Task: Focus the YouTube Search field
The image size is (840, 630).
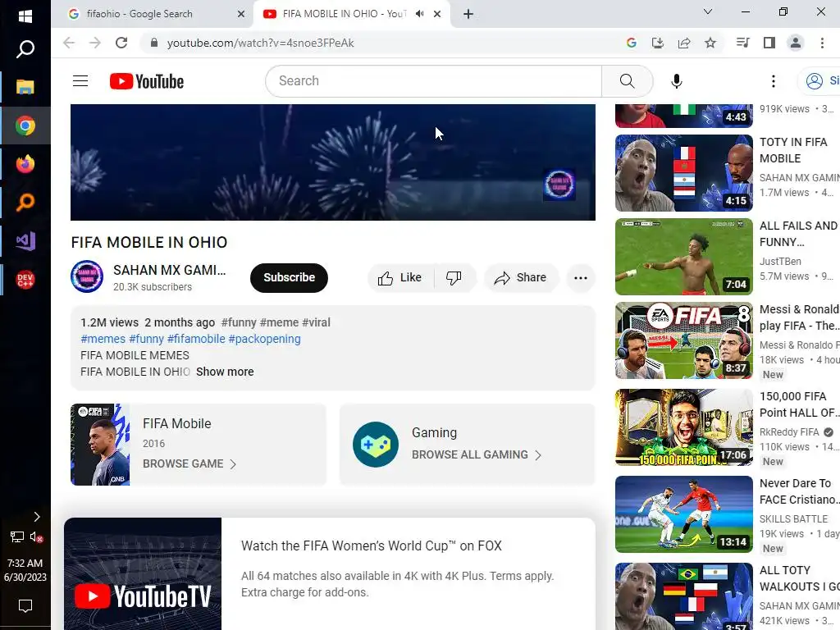Action: tap(433, 81)
